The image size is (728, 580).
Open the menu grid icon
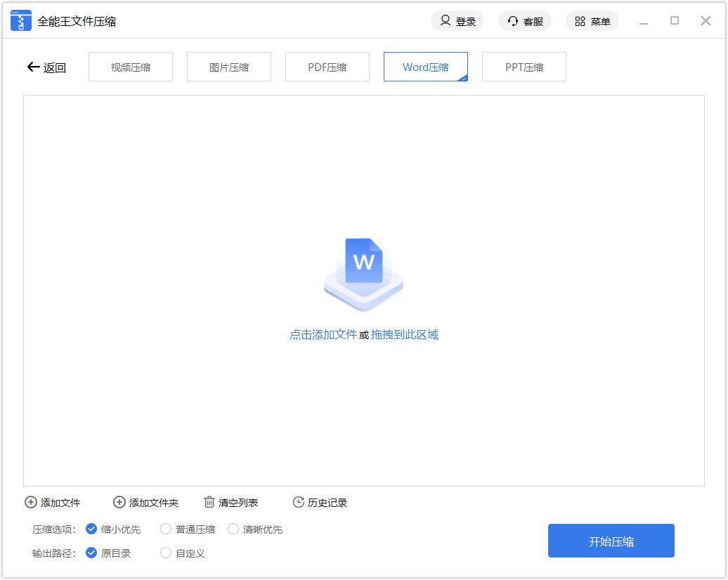(580, 21)
